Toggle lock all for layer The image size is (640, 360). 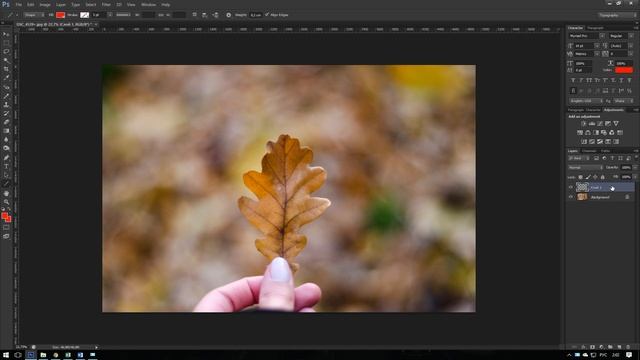602,177
